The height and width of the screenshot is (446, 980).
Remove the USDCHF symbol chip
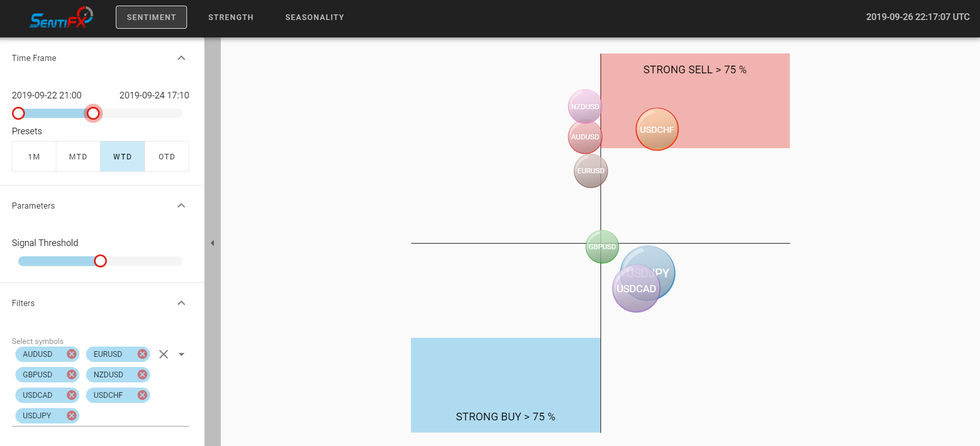[142, 395]
